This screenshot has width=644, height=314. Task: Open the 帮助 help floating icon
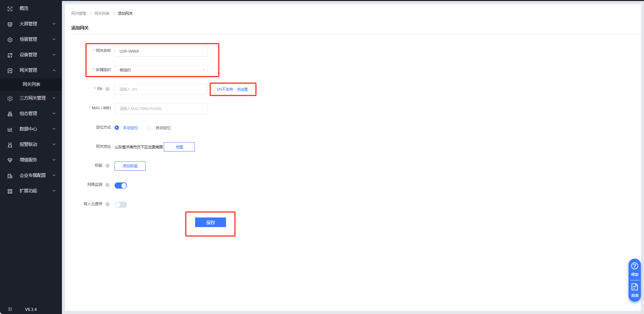pyautogui.click(x=635, y=269)
